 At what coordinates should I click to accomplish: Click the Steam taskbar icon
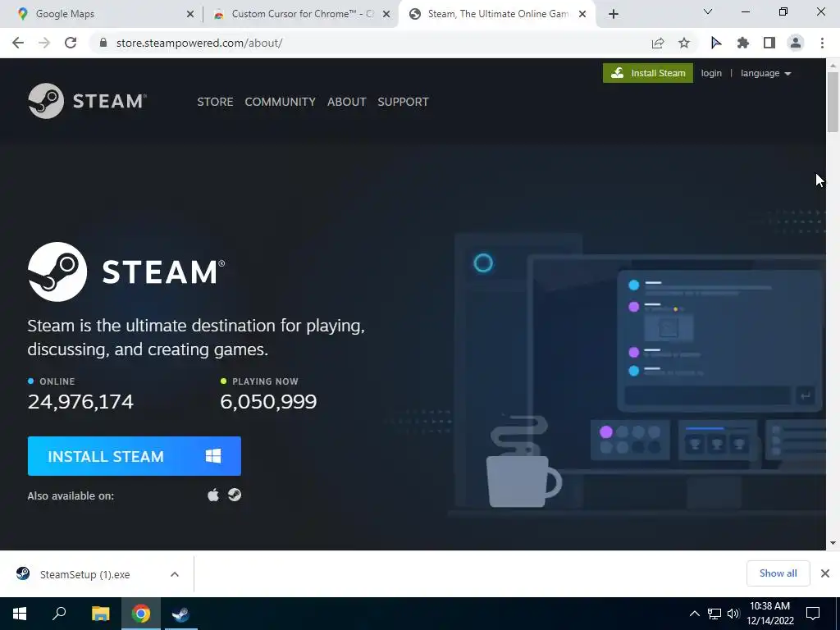(x=181, y=614)
